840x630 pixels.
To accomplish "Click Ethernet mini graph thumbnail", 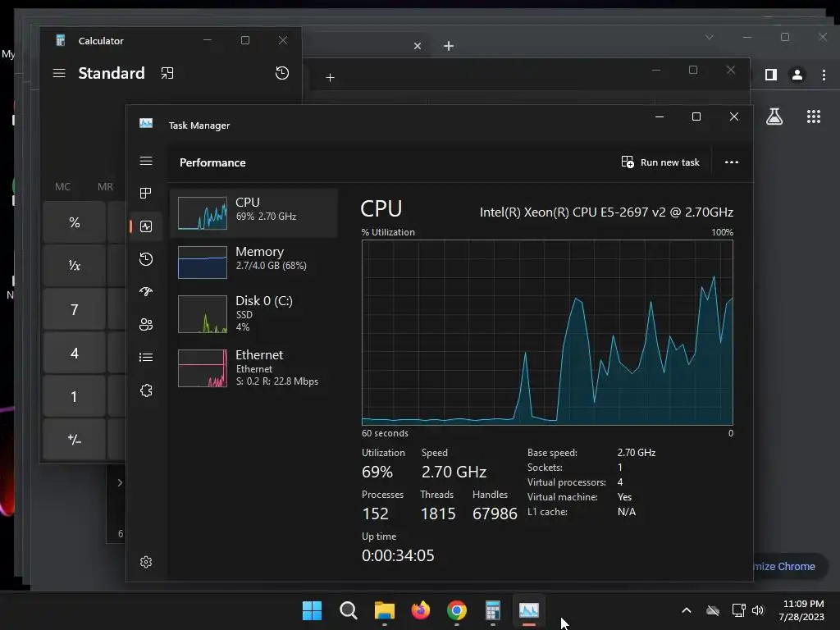I will click(203, 368).
